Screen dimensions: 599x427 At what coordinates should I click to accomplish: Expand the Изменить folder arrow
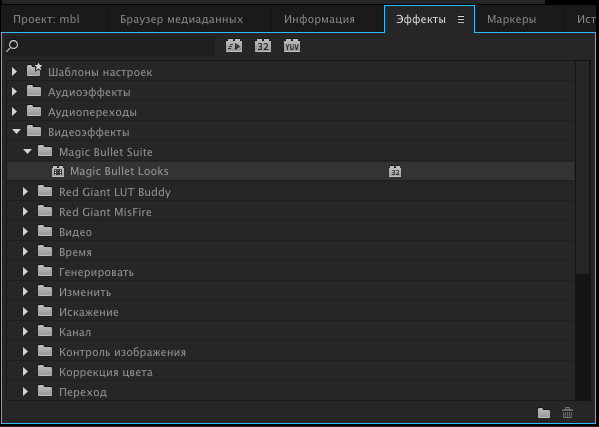26,291
